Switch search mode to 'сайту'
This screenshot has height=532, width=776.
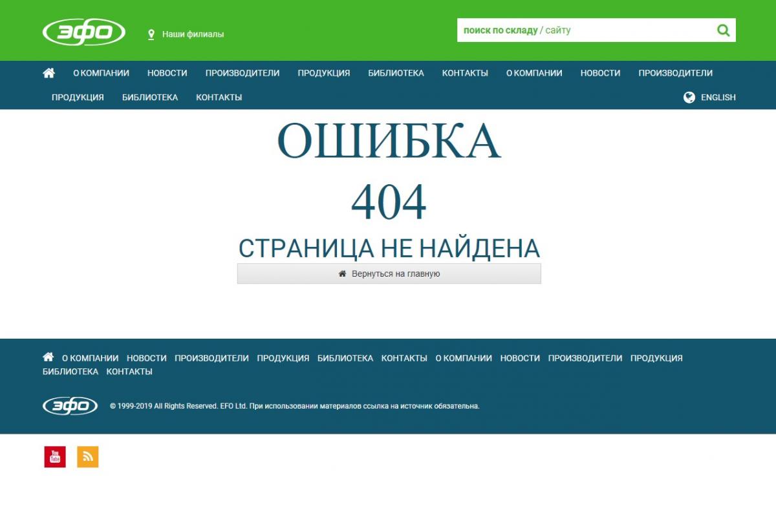558,30
